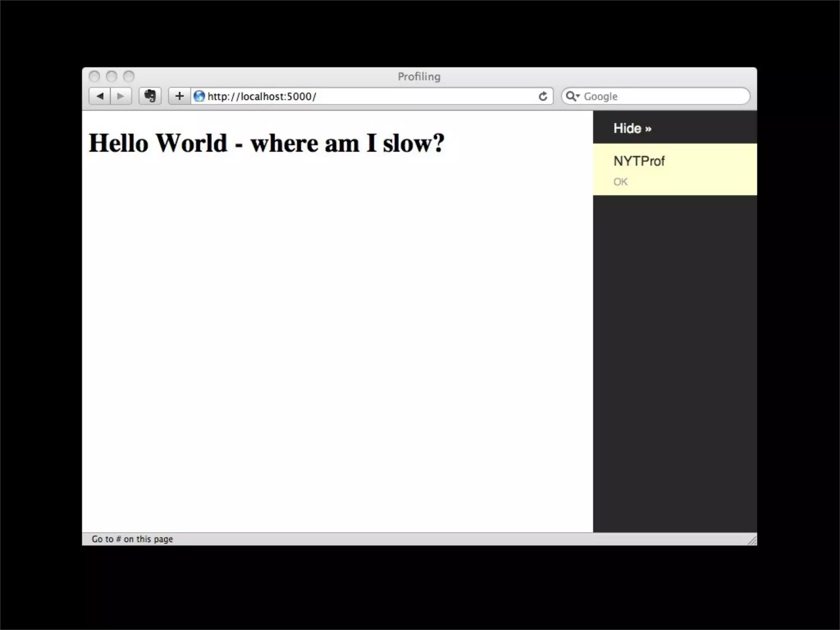Zoom window using third traffic-light button
This screenshot has height=630, width=840.
(x=129, y=77)
